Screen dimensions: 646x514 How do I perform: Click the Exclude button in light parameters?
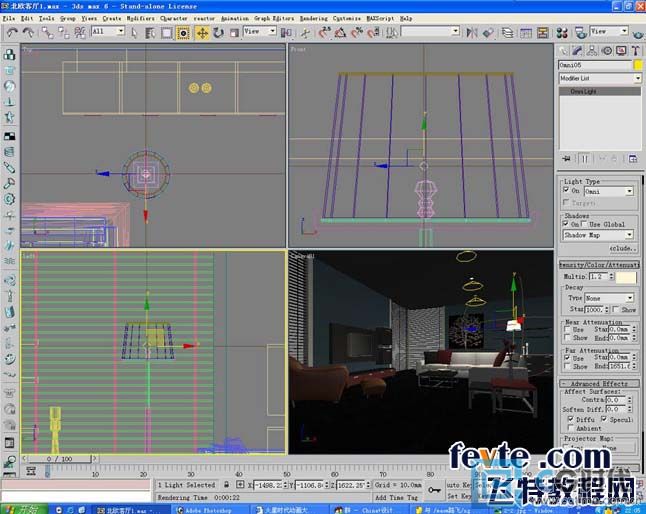[622, 248]
